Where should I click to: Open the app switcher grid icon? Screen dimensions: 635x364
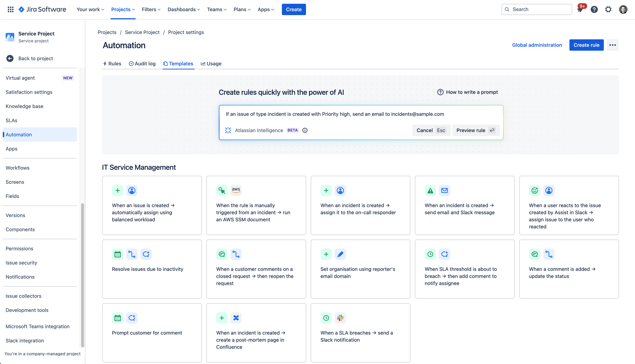(x=10, y=9)
